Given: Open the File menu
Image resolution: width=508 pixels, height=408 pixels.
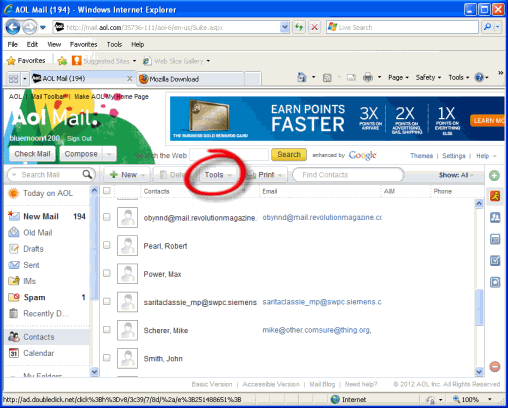Looking at the screenshot, I should point(13,44).
